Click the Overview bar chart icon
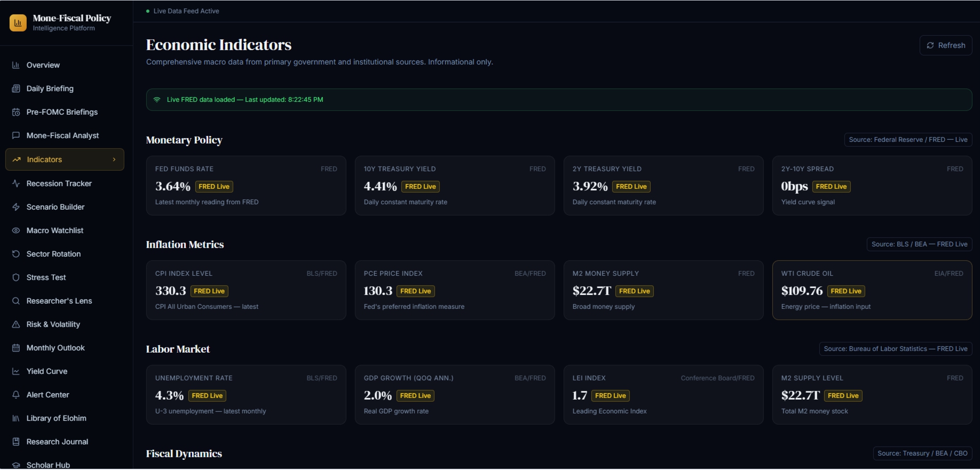This screenshot has width=980, height=470. click(x=16, y=65)
